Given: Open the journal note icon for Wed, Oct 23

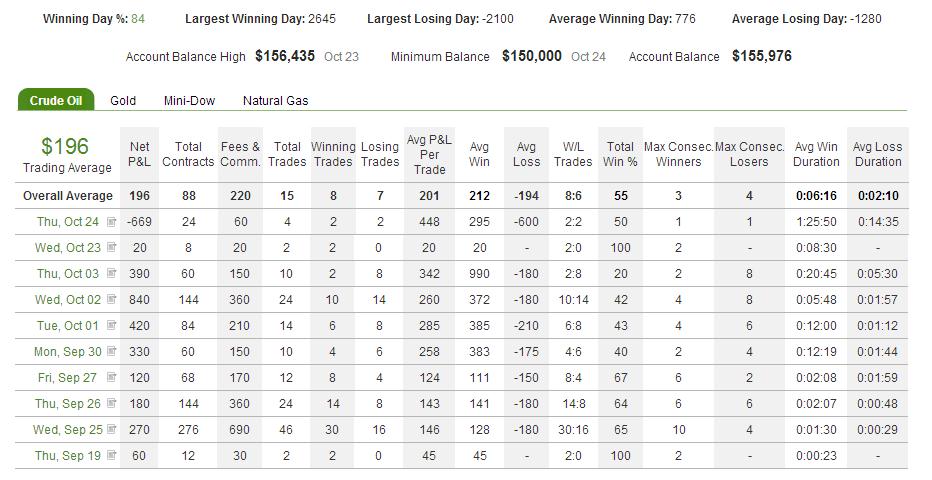Looking at the screenshot, I should tap(111, 248).
